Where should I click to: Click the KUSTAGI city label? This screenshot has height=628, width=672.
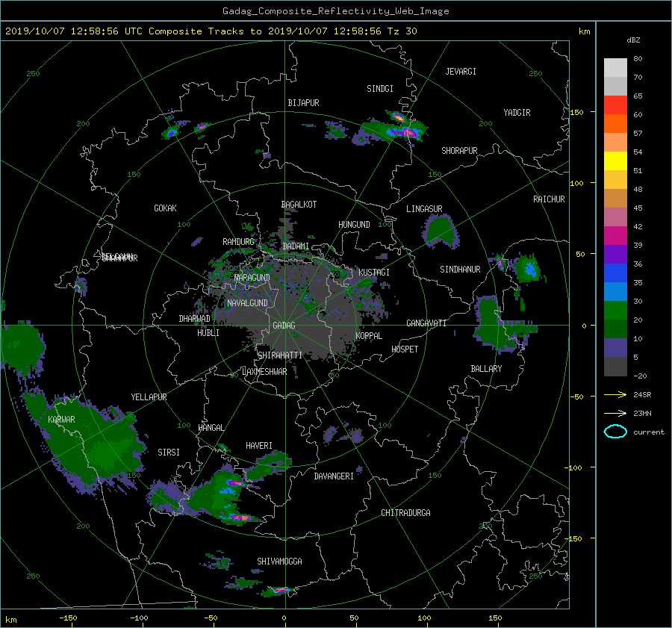[374, 273]
